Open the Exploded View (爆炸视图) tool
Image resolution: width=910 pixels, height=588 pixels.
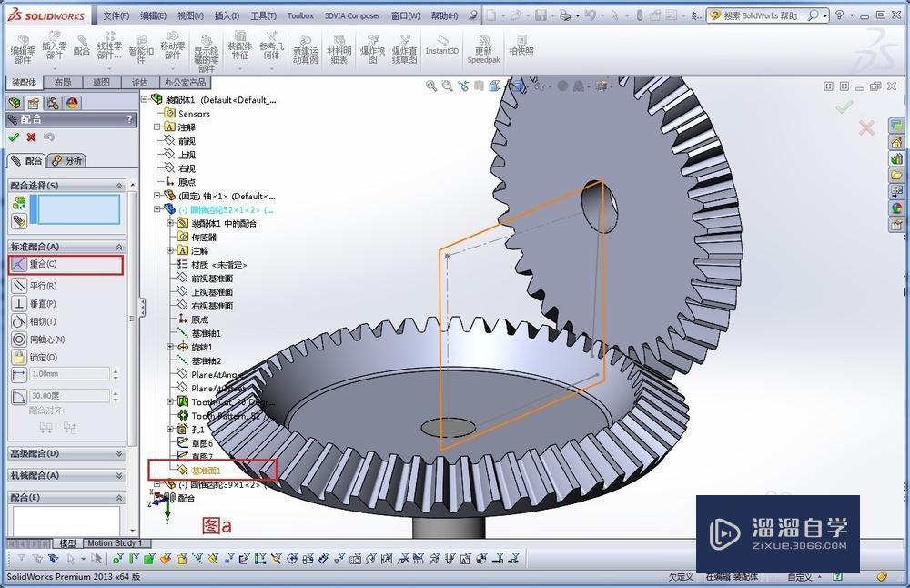(x=372, y=47)
